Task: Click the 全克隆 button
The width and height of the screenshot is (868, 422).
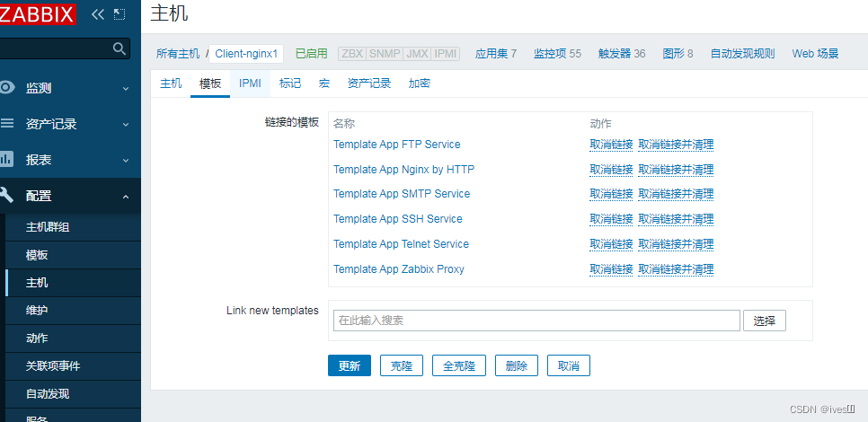Action: [x=459, y=365]
